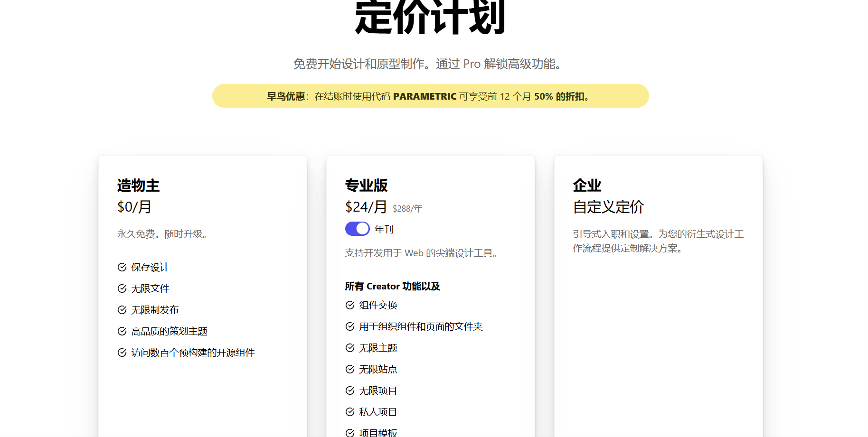868x437 pixels.
Task: Click the 年刊 label next to the switch
Action: [384, 229]
